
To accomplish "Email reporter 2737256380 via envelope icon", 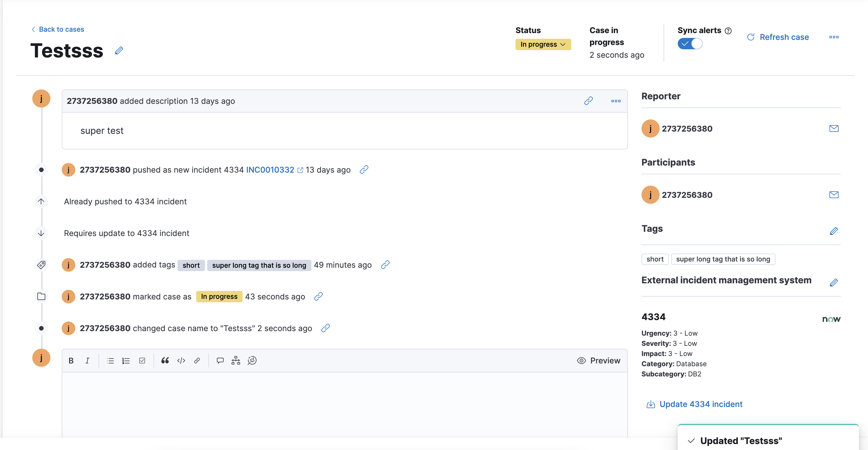I will tap(834, 128).
